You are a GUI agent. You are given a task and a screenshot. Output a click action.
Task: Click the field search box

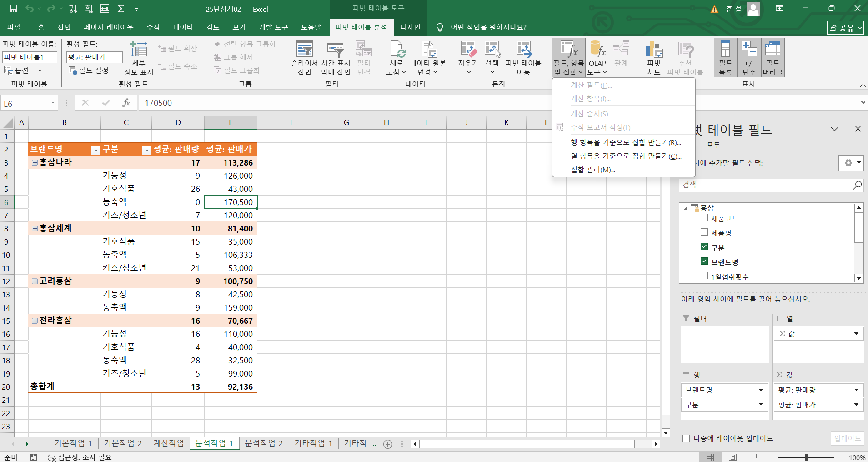click(x=765, y=185)
